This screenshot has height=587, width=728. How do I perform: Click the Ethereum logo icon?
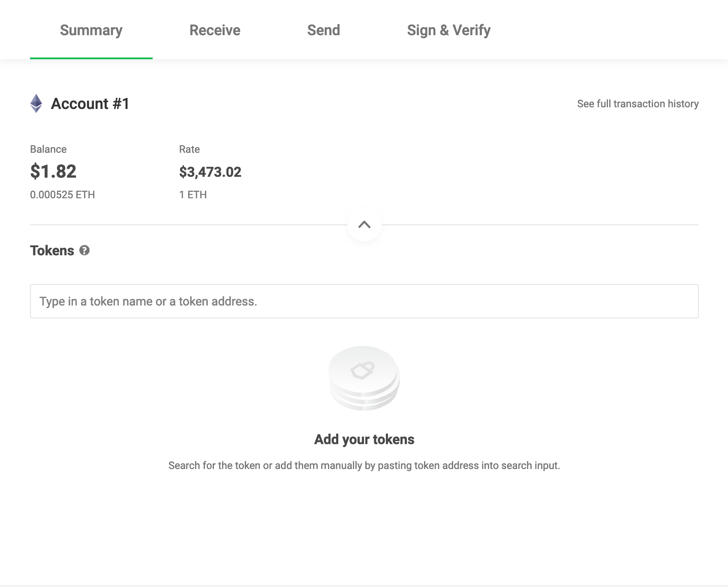pyautogui.click(x=36, y=103)
